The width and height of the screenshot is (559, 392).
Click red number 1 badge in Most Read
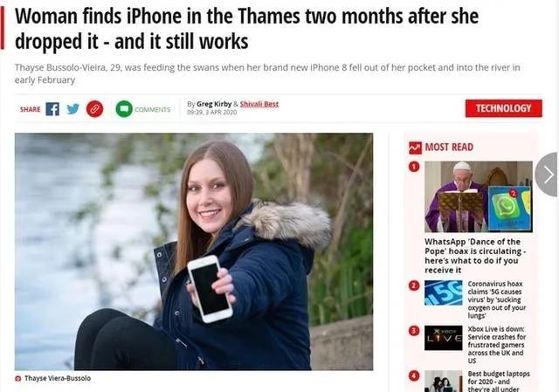(414, 167)
